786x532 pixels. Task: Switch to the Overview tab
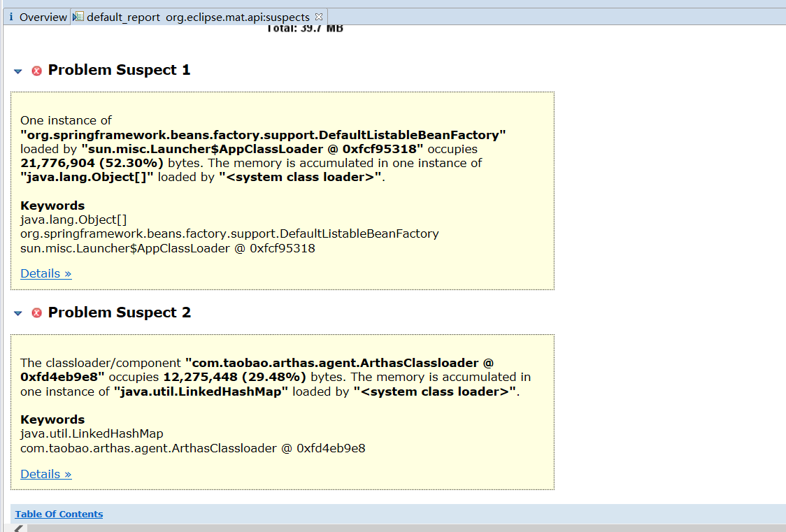point(38,17)
